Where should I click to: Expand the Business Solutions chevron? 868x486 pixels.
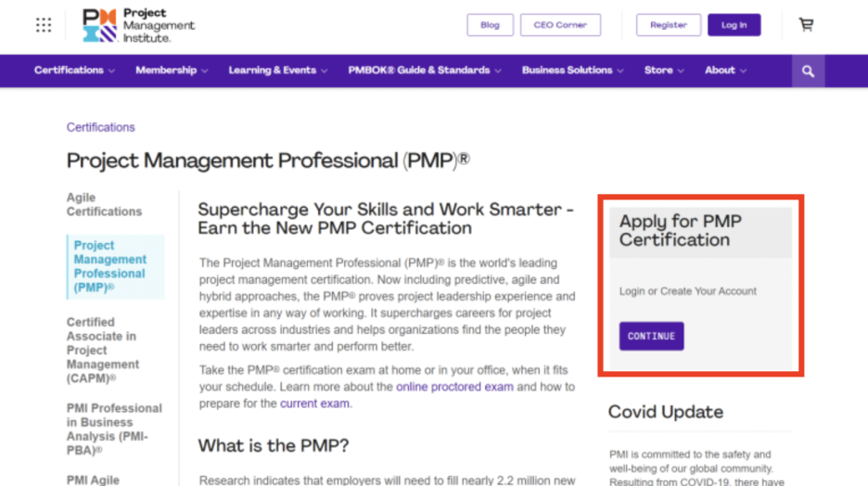[x=620, y=70]
